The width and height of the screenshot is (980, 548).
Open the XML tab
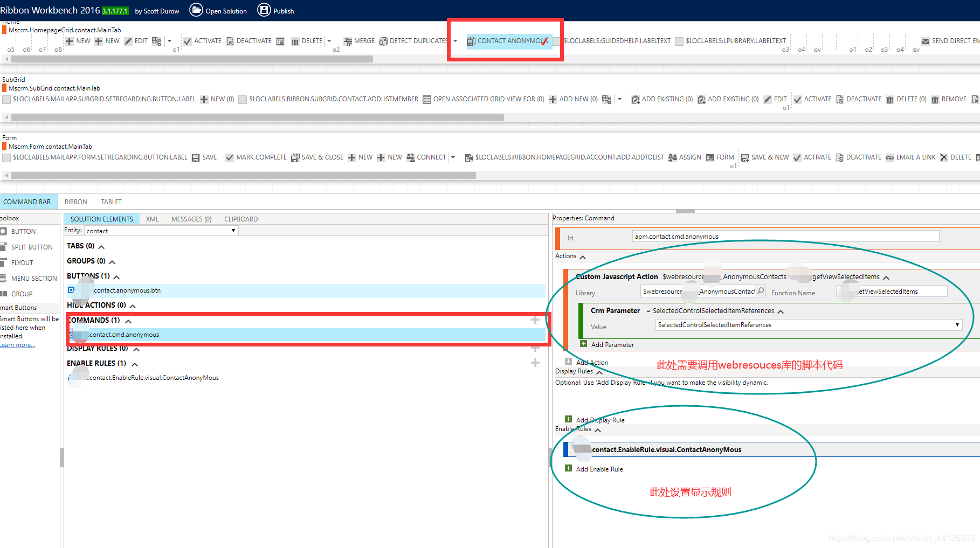153,219
